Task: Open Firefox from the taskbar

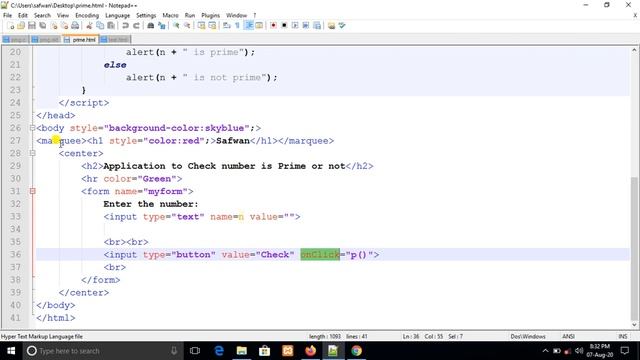Action: 311,351
